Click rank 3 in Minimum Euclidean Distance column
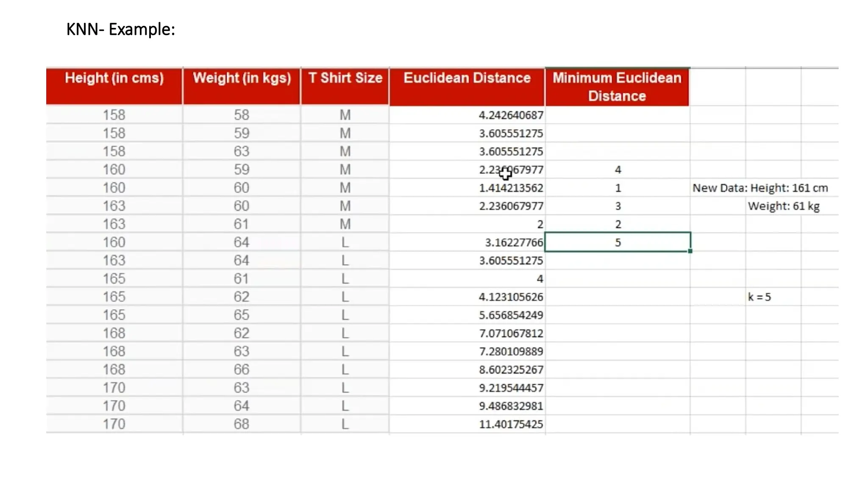868x488 pixels. (618, 206)
